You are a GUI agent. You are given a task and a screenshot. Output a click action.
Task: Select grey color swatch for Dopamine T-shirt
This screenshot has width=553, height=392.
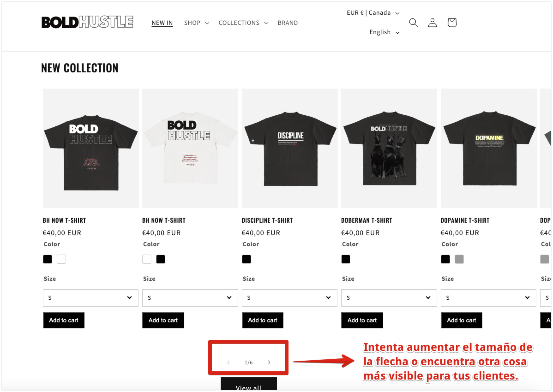tap(459, 259)
